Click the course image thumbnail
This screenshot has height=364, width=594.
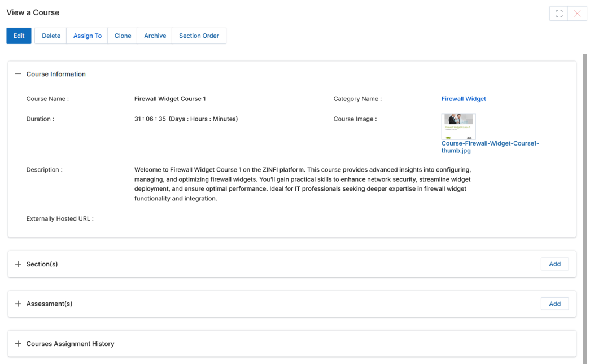(458, 126)
